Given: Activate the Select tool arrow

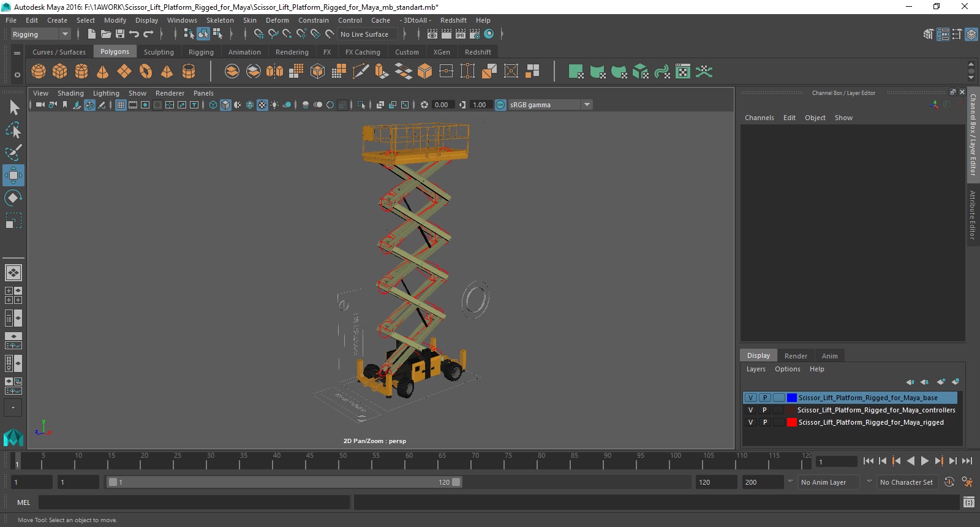Looking at the screenshot, I should (x=14, y=108).
